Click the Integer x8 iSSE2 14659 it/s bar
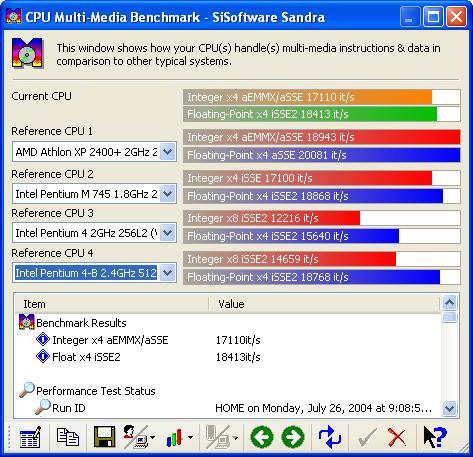The image size is (473, 457). click(x=322, y=259)
